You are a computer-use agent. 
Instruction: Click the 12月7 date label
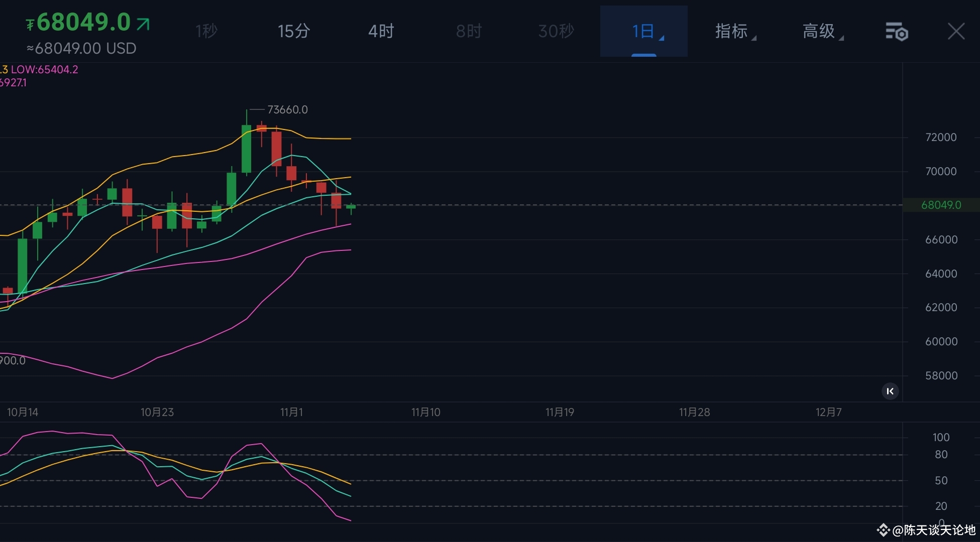[829, 413]
